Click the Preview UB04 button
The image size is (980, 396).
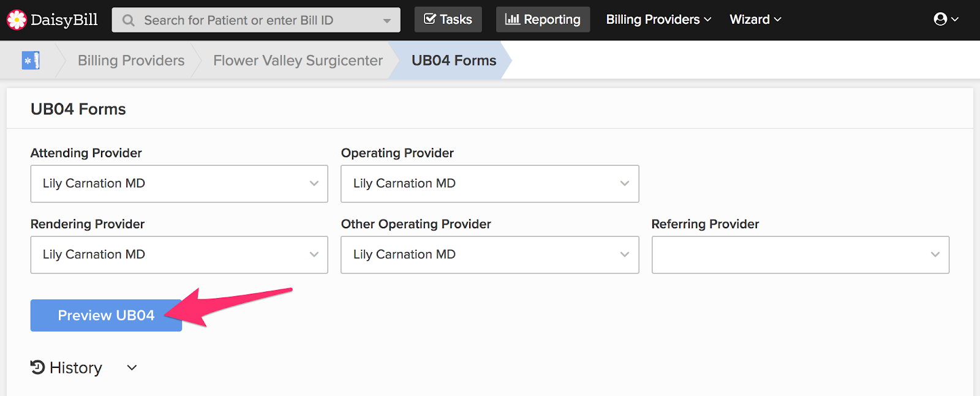(x=106, y=315)
